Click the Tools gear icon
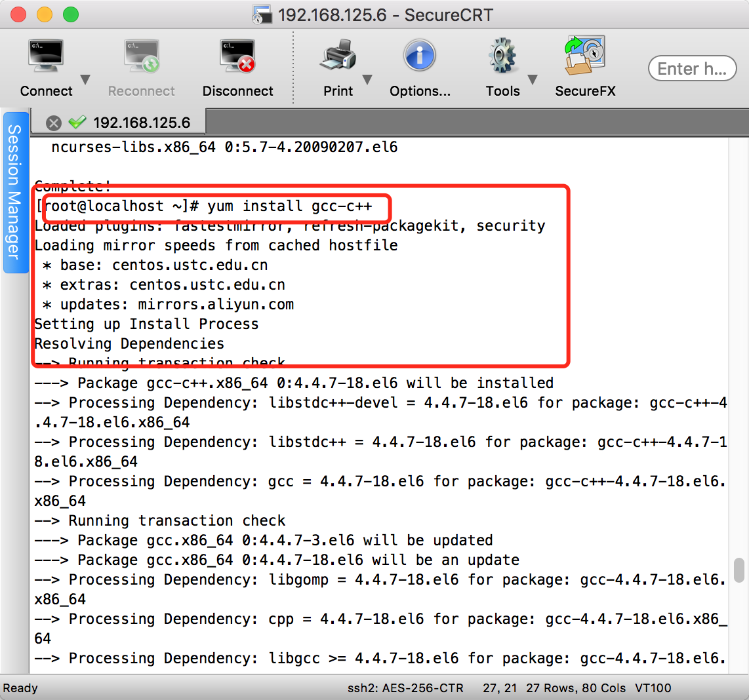749x700 pixels. pos(502,56)
